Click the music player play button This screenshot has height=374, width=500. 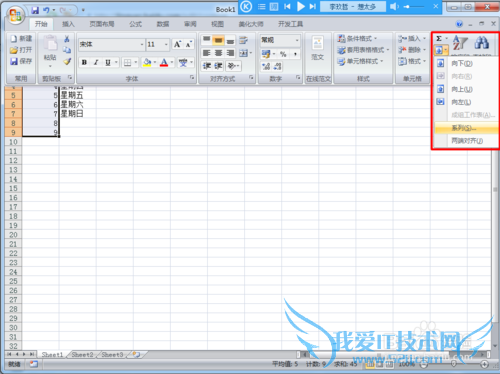[301, 6]
